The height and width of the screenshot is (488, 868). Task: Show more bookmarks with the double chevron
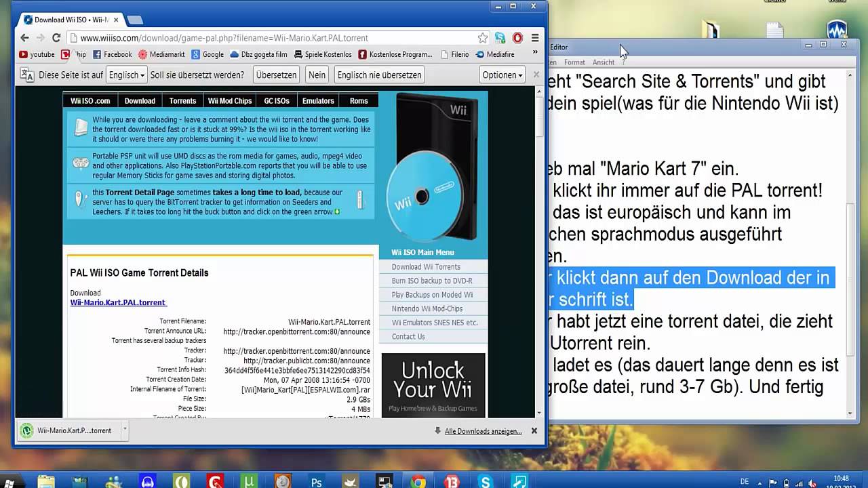point(536,51)
